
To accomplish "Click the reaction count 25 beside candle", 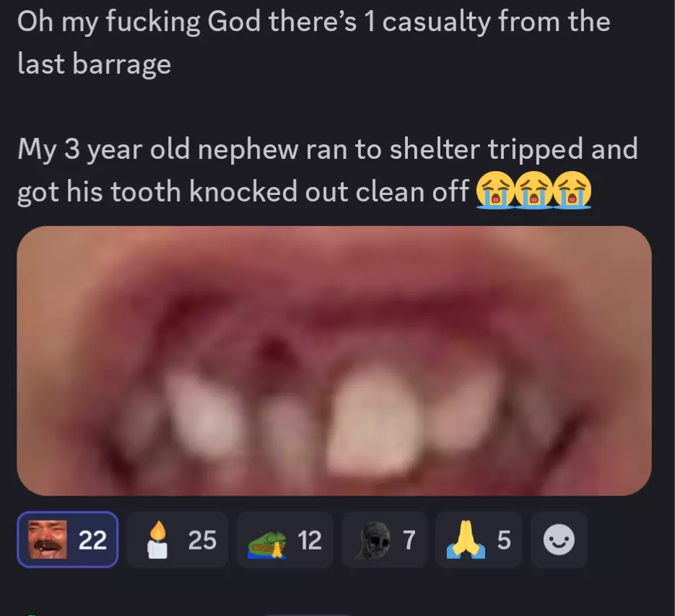I will pyautogui.click(x=202, y=539).
